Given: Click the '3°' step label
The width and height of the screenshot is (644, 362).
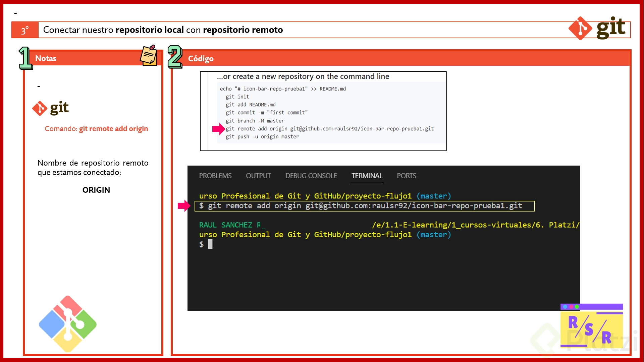Looking at the screenshot, I should (x=25, y=30).
